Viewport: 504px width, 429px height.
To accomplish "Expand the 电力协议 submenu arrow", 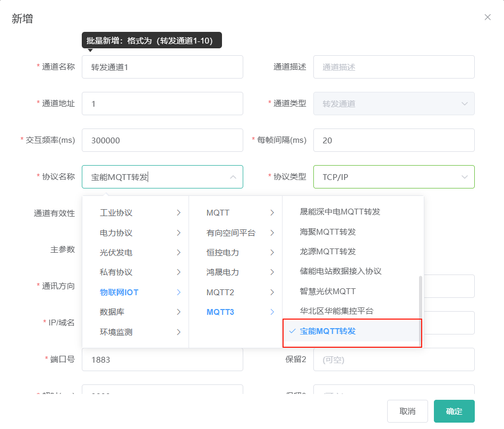I will click(178, 233).
